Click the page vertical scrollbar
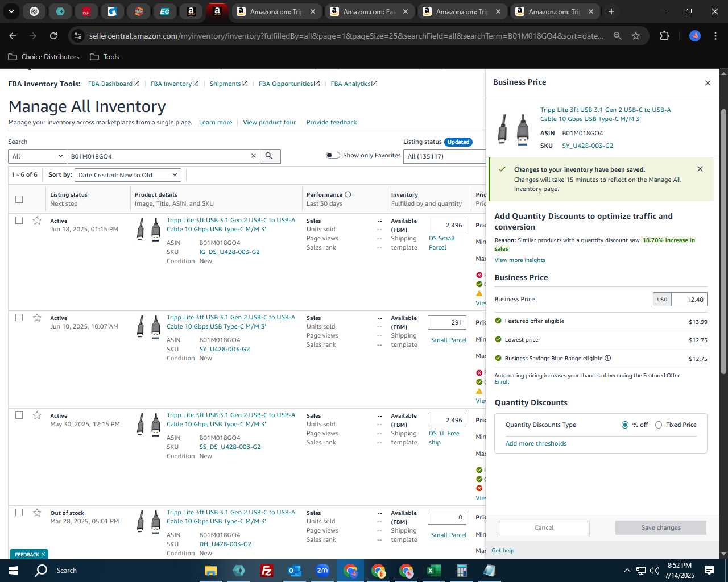Screen dimensions: 728x582 pyautogui.click(x=723, y=242)
